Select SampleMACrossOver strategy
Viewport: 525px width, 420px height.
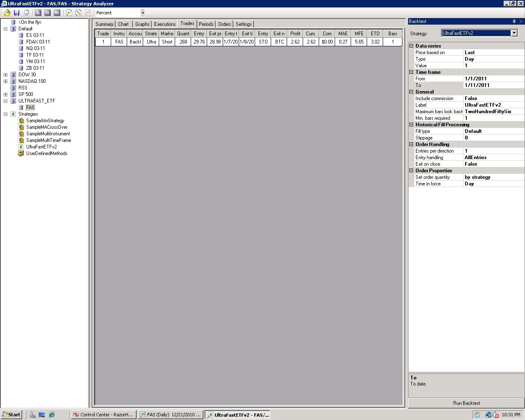point(47,127)
